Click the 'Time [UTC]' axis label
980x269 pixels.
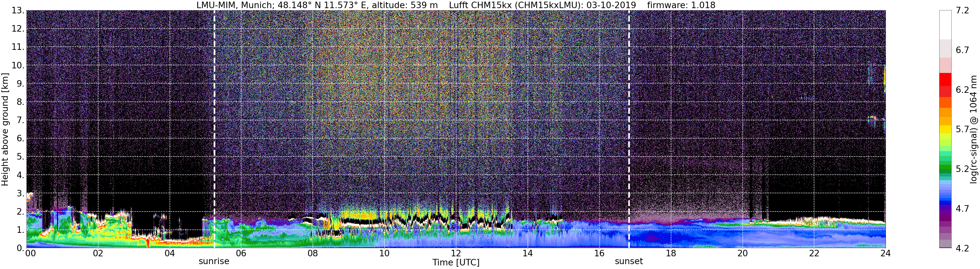point(456,262)
